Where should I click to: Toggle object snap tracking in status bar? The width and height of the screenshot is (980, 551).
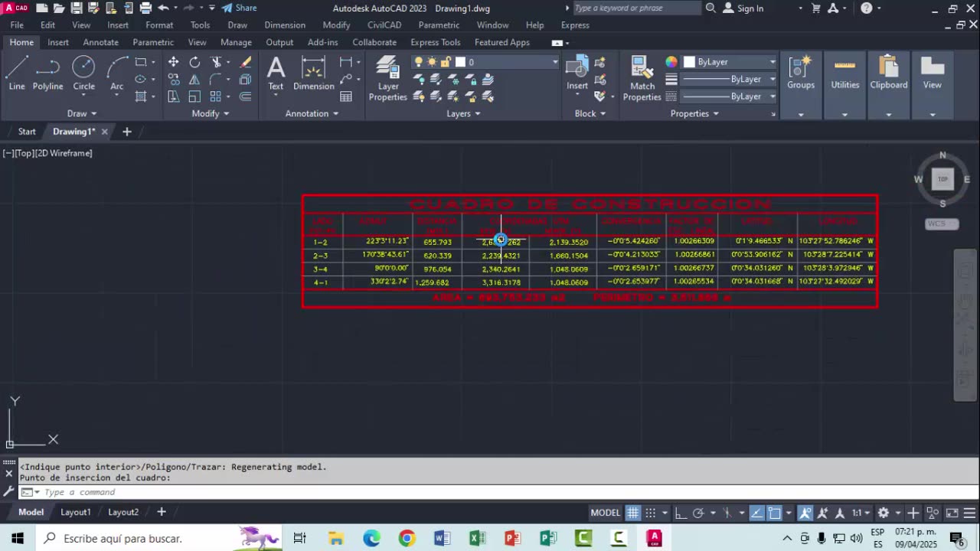pyautogui.click(x=756, y=513)
